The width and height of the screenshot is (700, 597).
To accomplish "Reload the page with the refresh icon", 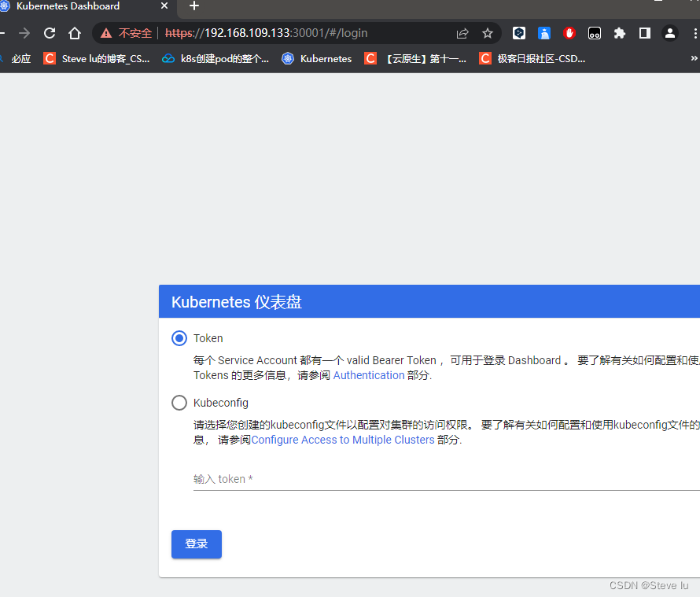I will (x=50, y=33).
